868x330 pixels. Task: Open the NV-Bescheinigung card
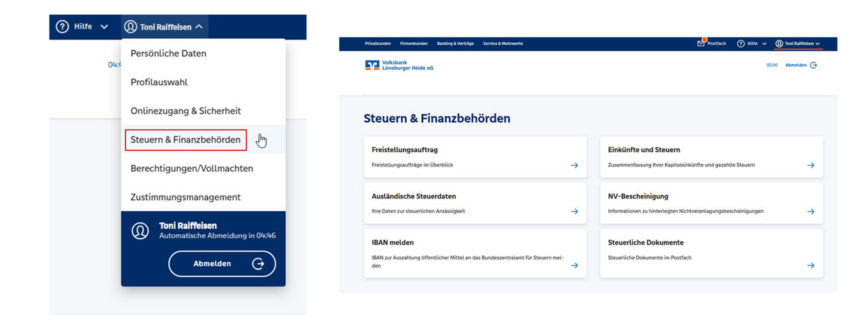(711, 203)
